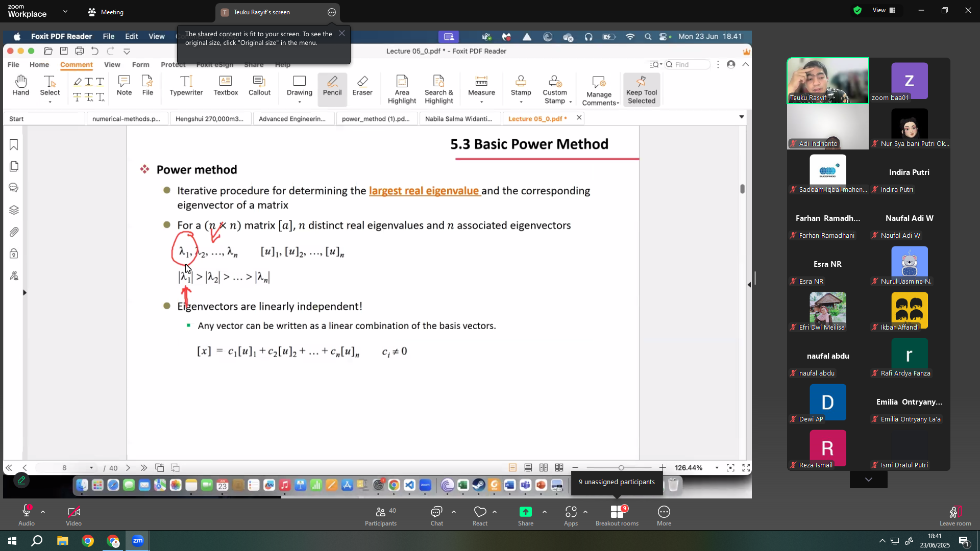Click the Find search field
This screenshot has height=551, width=980.
(x=688, y=65)
